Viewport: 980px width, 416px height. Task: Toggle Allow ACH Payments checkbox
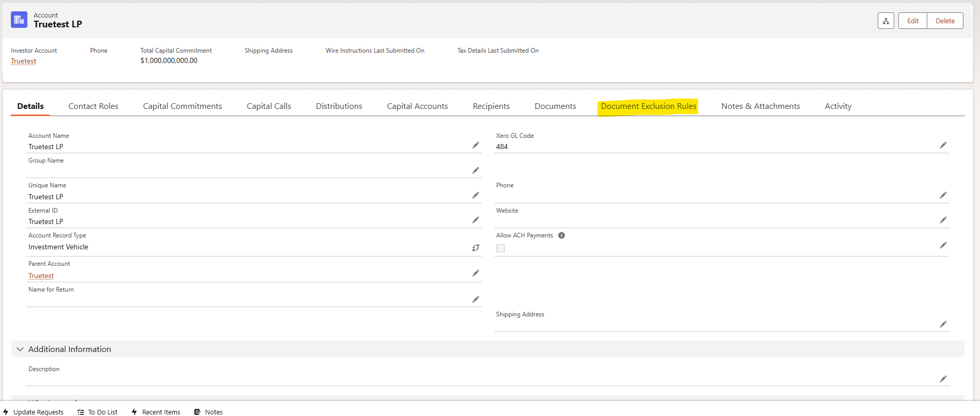click(501, 248)
